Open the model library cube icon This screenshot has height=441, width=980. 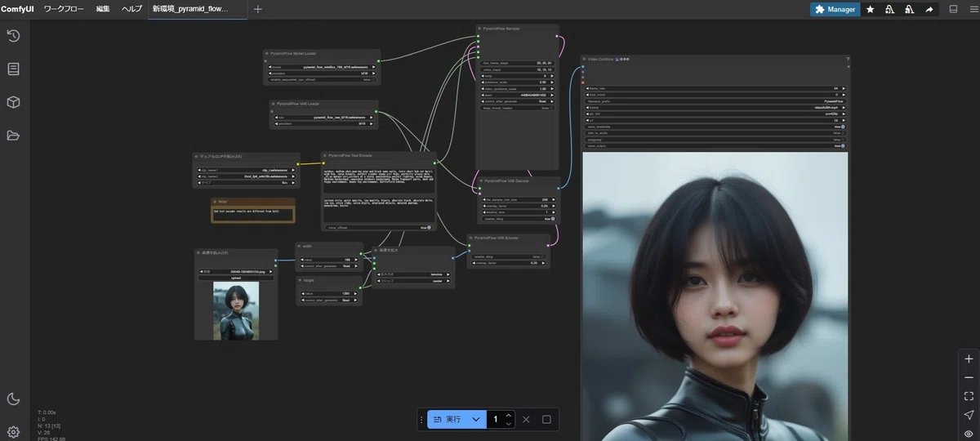pos(13,102)
